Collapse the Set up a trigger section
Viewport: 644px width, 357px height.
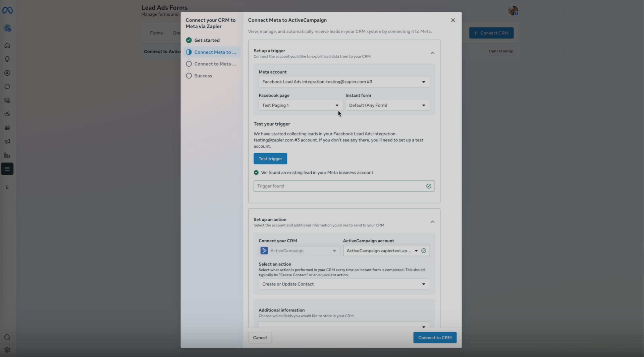pyautogui.click(x=433, y=53)
